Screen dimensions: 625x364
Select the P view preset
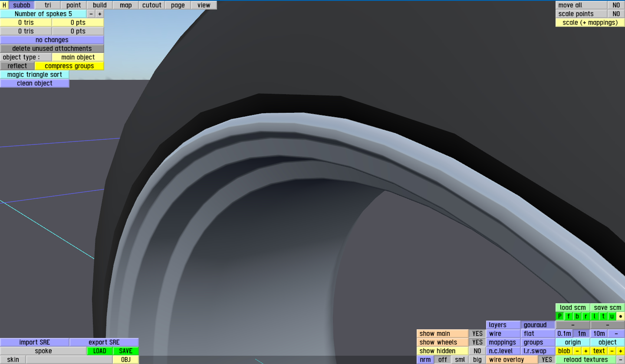coord(560,316)
